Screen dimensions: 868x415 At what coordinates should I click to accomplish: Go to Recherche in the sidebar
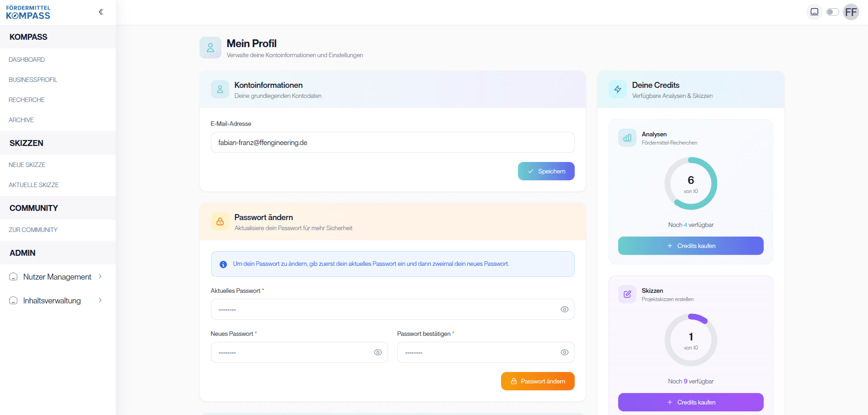[27, 100]
